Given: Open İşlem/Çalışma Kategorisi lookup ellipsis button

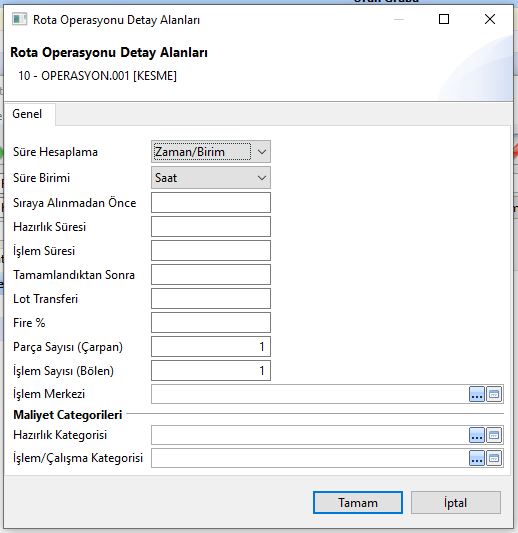Looking at the screenshot, I should [477, 458].
